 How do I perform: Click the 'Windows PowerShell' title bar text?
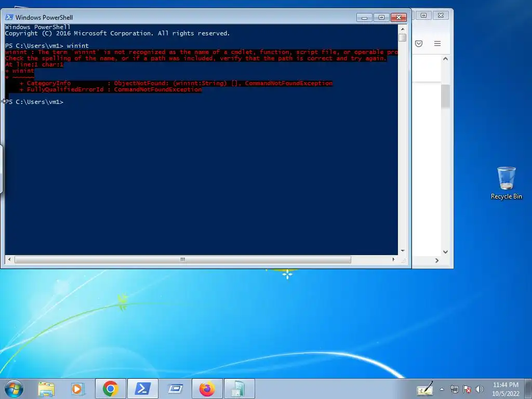(44, 17)
